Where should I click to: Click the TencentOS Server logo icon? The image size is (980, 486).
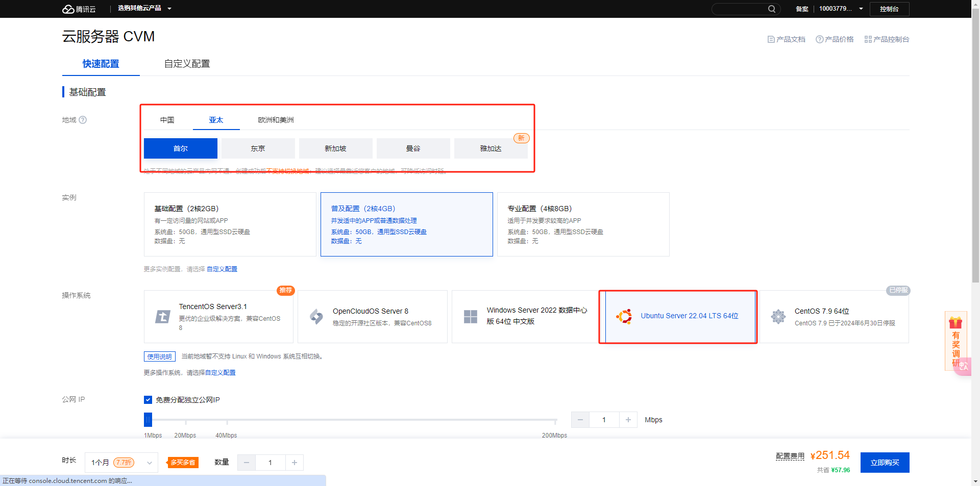[x=162, y=317]
